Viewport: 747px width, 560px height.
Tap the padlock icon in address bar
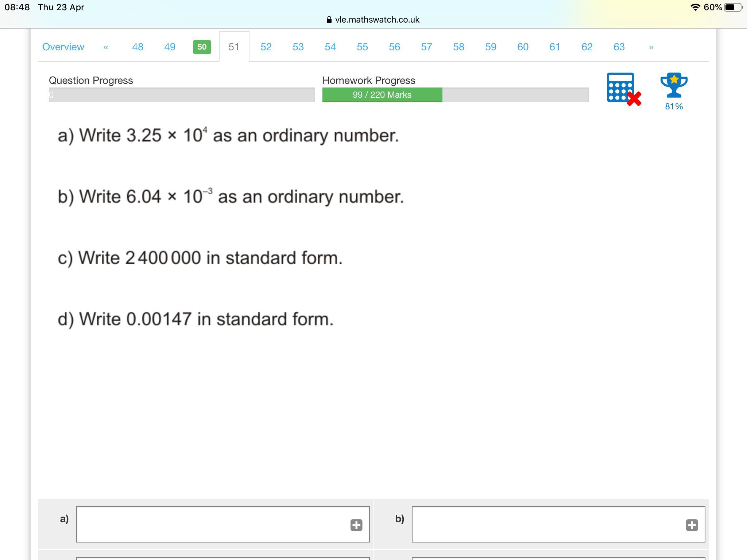[329, 20]
